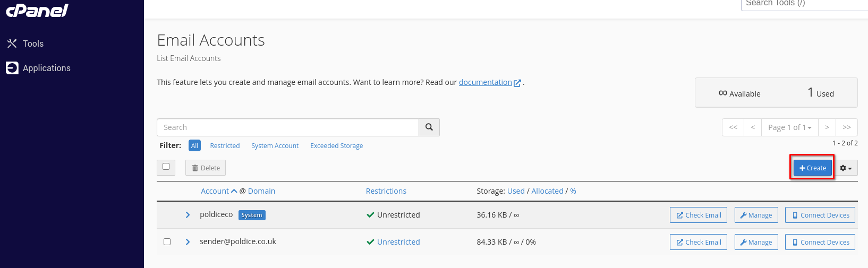Toggle the select-all accounts checkbox
The width and height of the screenshot is (868, 268).
click(166, 167)
